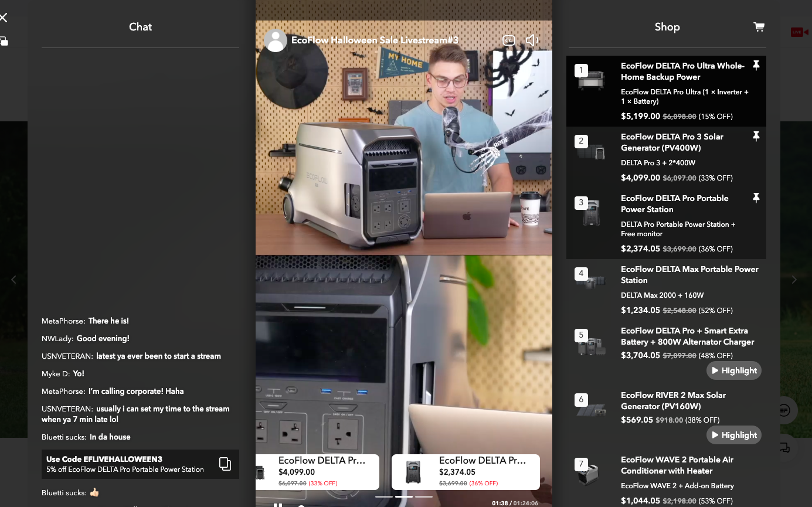This screenshot has height=507, width=812.
Task: Close the livestream overlay with the X
Action: [x=4, y=18]
